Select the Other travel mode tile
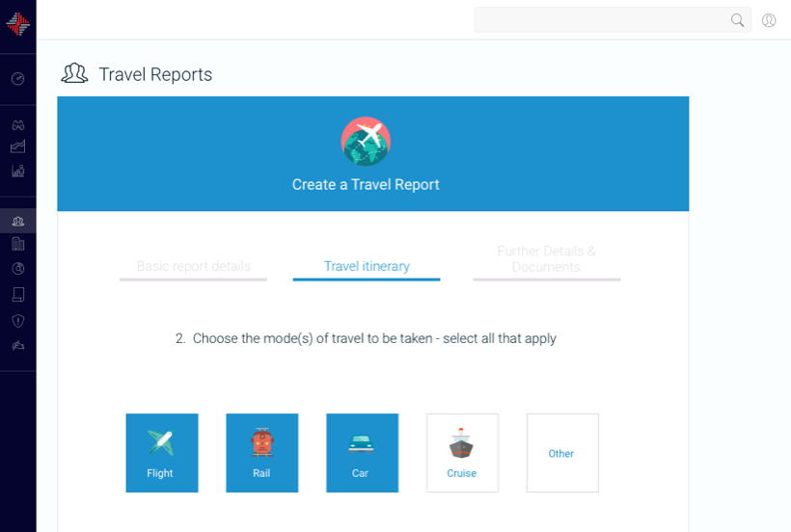Image resolution: width=791 pixels, height=532 pixels. [x=562, y=453]
